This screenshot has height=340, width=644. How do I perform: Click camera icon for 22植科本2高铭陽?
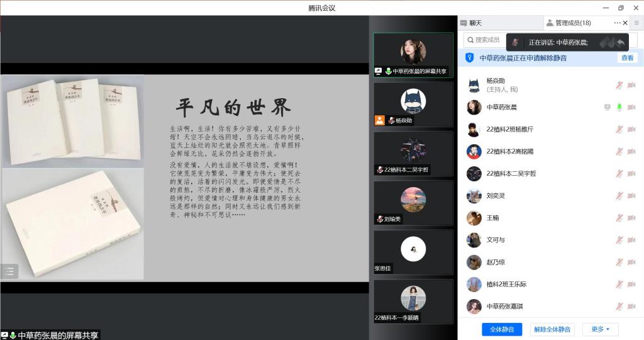coord(631,152)
